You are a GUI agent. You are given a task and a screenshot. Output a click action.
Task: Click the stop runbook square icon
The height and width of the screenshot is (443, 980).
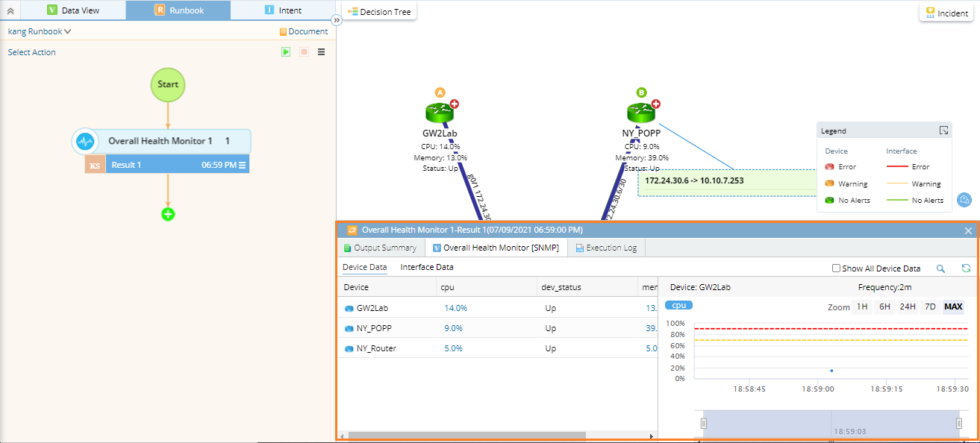(x=304, y=52)
